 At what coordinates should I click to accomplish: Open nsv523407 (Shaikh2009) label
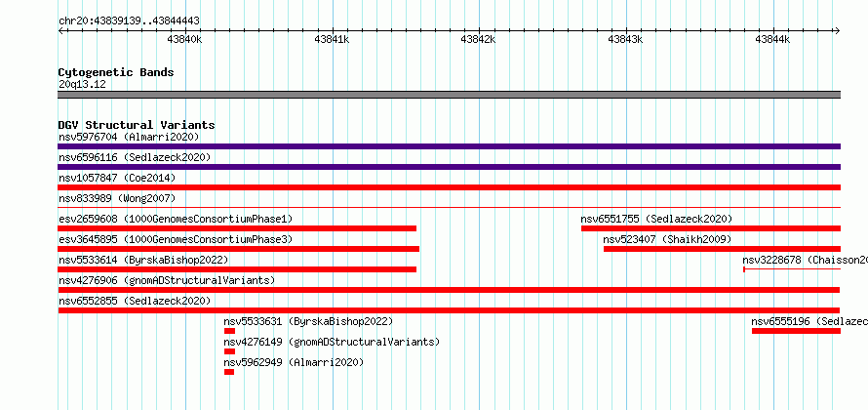click(x=667, y=239)
